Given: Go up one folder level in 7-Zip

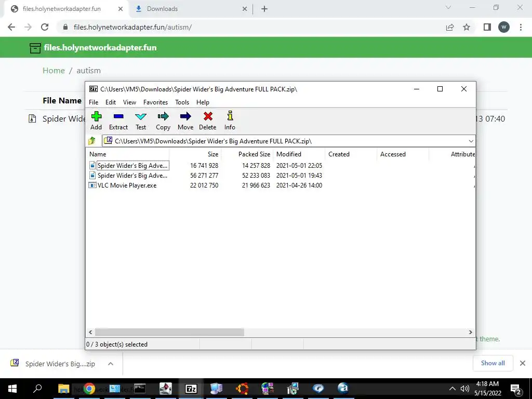Looking at the screenshot, I should [92, 141].
